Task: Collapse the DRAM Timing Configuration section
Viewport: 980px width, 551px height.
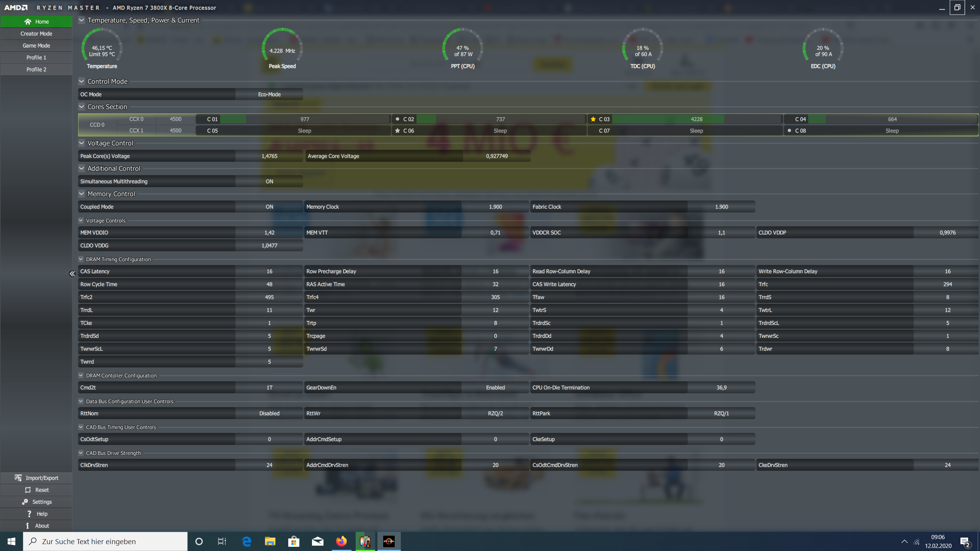Action: click(81, 259)
